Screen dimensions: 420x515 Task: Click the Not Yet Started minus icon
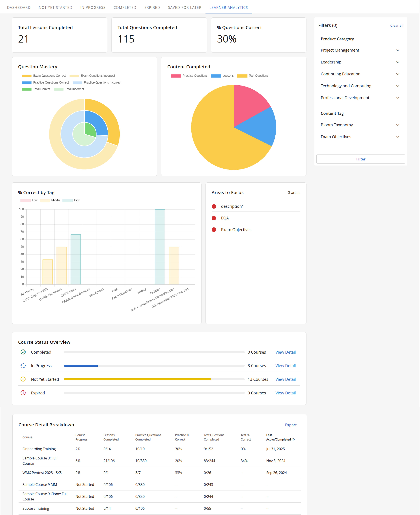(x=23, y=379)
